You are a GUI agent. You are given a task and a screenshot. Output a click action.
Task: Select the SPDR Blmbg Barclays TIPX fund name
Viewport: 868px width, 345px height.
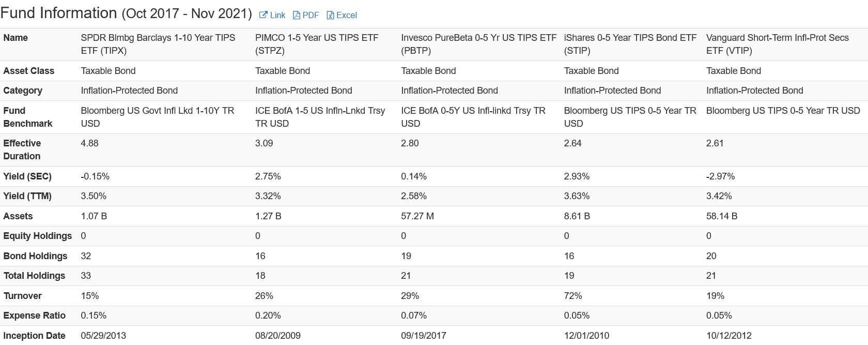pyautogui.click(x=158, y=44)
